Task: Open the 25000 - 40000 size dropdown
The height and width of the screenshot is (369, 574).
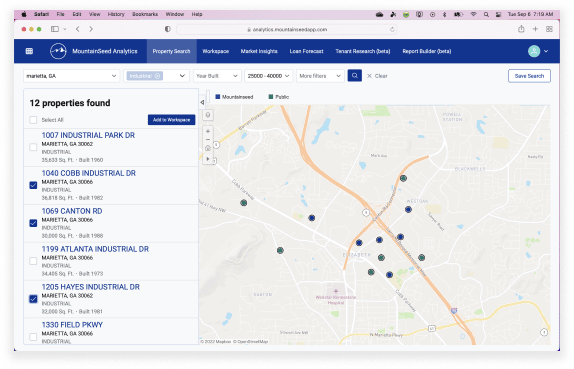Action: pyautogui.click(x=268, y=76)
